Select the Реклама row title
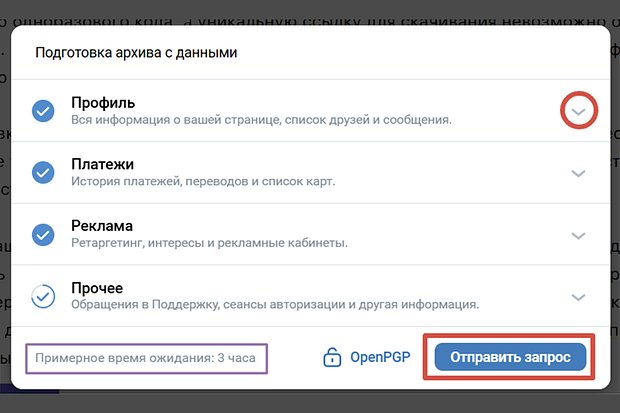 coord(102,226)
